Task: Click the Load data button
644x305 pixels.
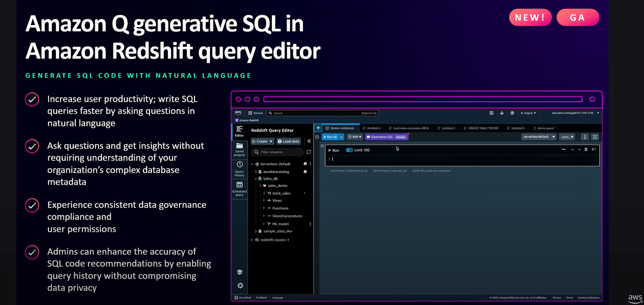Action: 289,142
